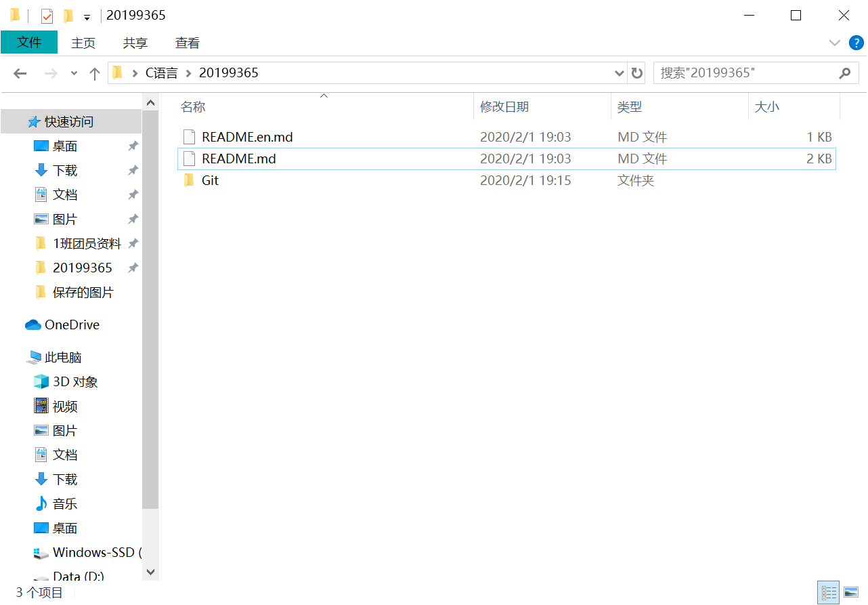Open the Data (D:) drive in sidebar
Viewport: 868px width, 605px height.
pos(79,577)
